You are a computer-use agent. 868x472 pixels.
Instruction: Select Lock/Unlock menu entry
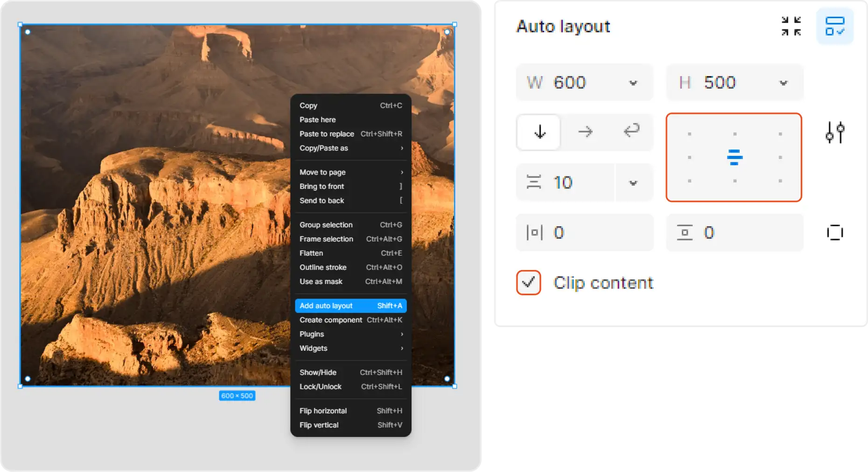coord(351,387)
